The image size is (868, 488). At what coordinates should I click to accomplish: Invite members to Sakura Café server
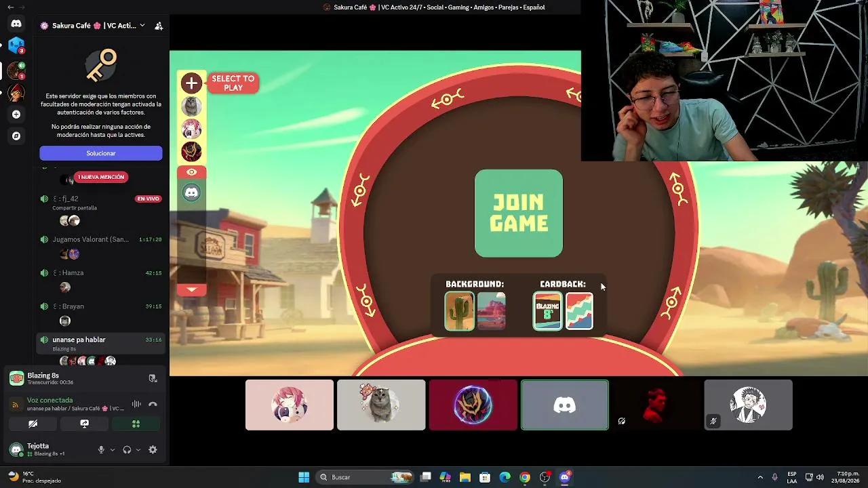[x=159, y=26]
